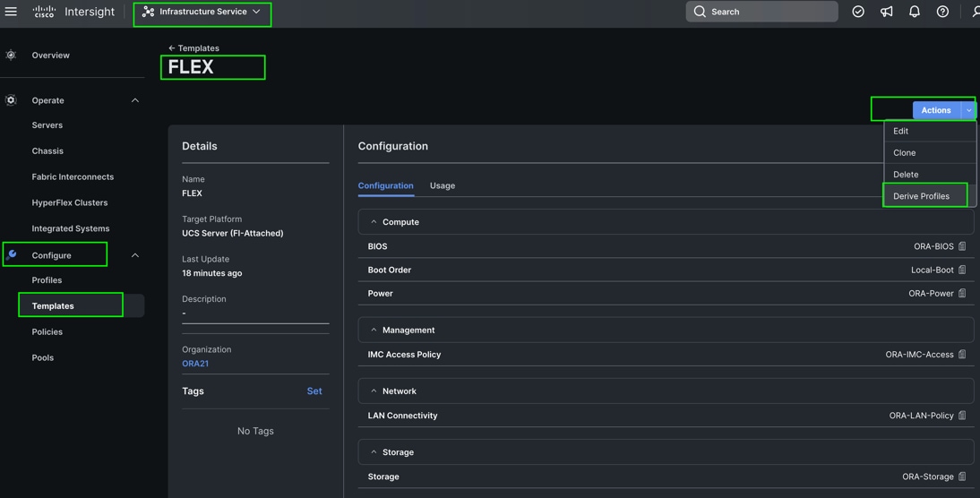Viewport: 980px width, 498px height.
Task: Open Templates under Configure
Action: (x=53, y=306)
